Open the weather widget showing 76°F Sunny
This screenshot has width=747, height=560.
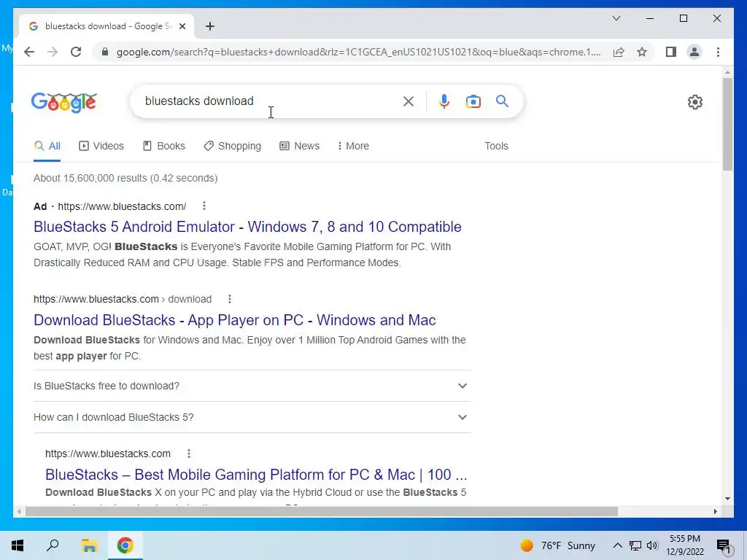(557, 545)
